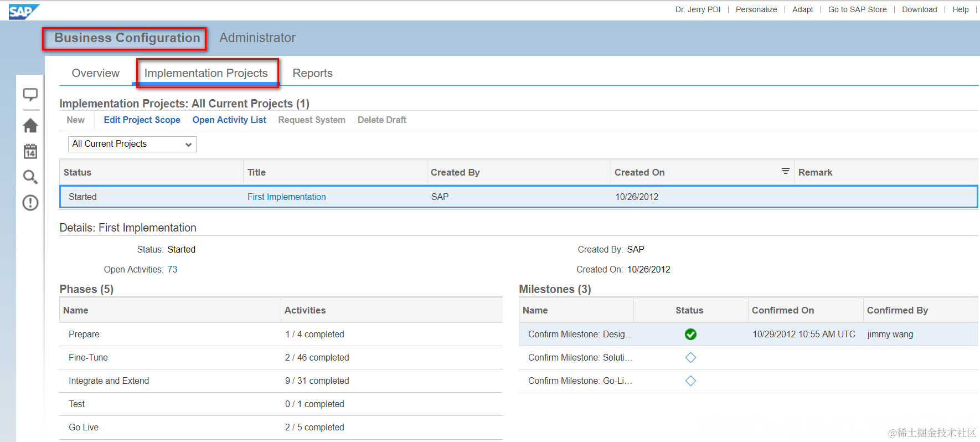Open the Help link
980x442 pixels.
961,9
